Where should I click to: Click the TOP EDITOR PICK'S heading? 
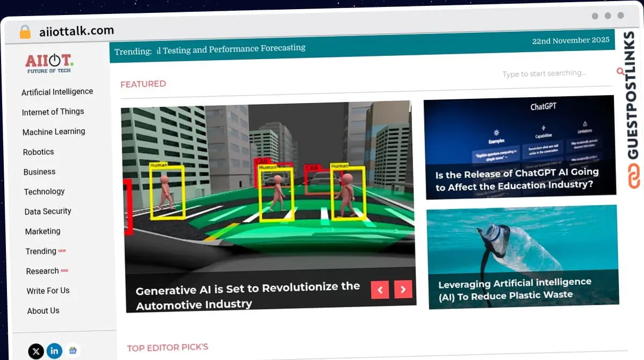tap(167, 348)
